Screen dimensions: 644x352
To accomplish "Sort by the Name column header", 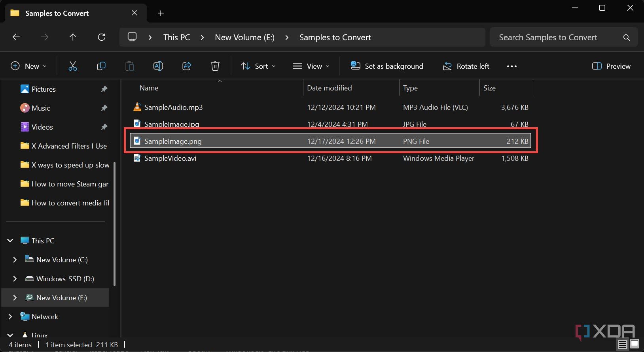I will pyautogui.click(x=149, y=88).
